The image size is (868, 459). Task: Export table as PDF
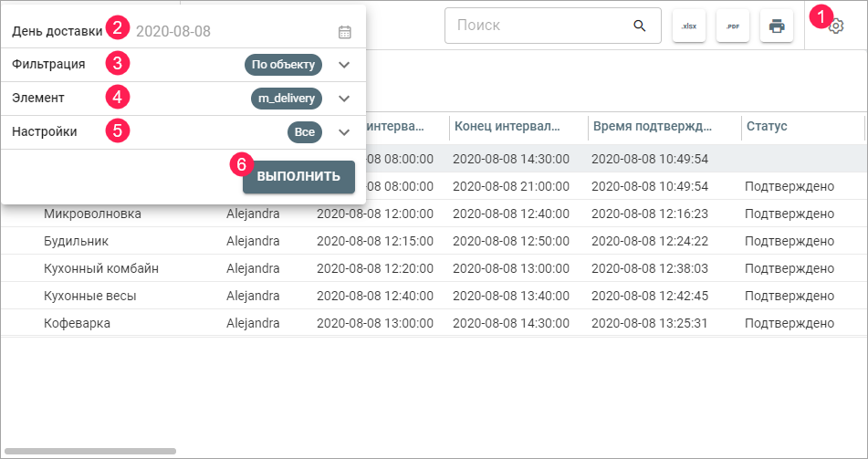[732, 26]
